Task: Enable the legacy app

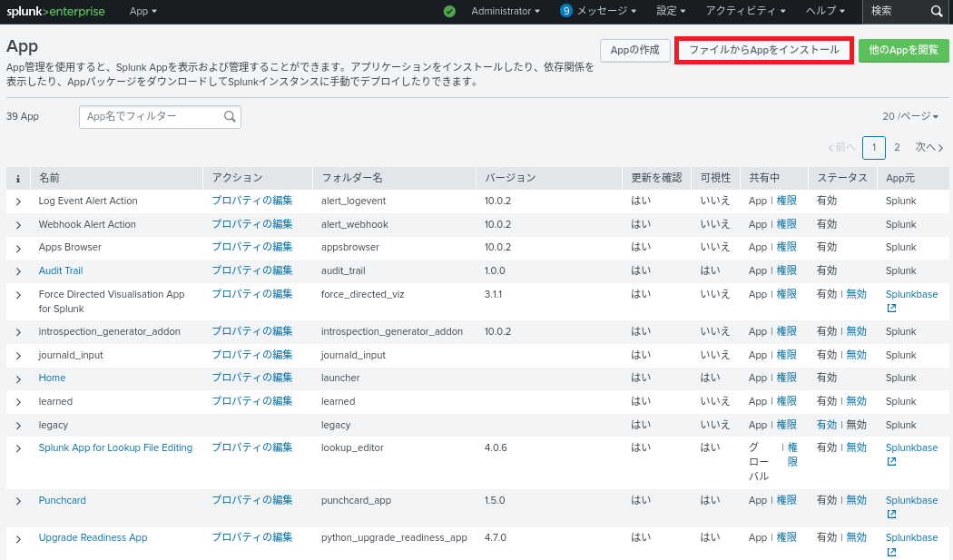Action: point(826,425)
